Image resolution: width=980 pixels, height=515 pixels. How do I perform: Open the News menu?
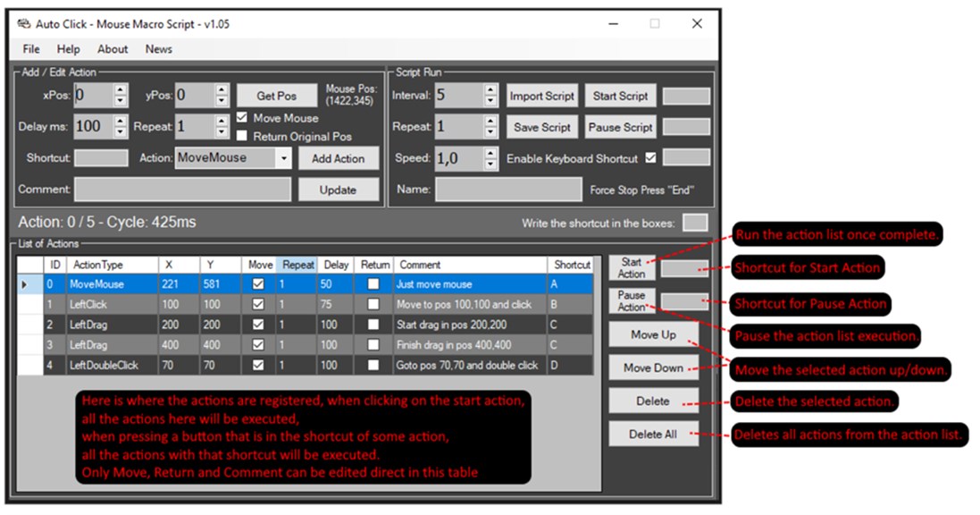pos(159,49)
